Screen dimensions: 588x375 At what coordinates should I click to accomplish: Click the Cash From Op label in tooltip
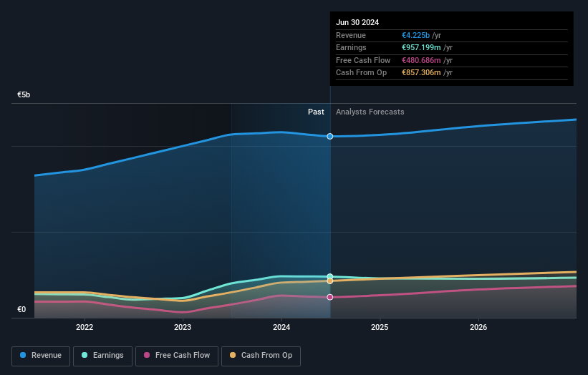(361, 73)
